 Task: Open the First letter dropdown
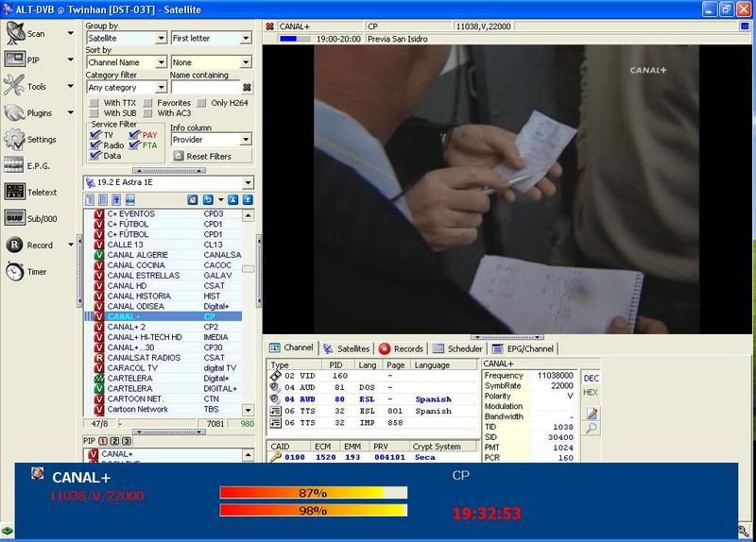[247, 38]
